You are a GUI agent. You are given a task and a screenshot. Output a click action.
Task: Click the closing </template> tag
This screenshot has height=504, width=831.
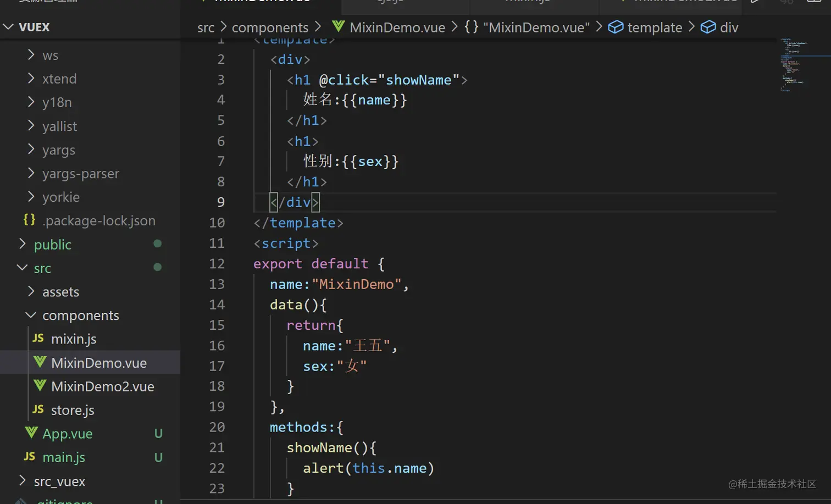[298, 223]
